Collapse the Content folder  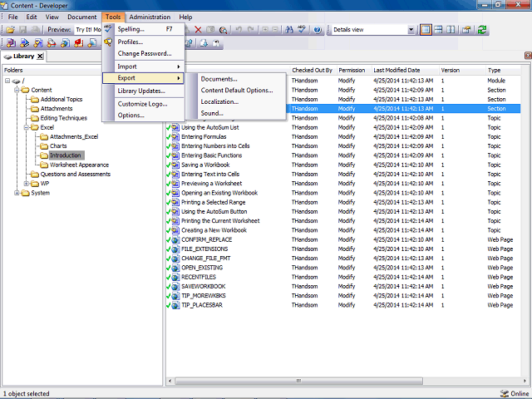[17, 90]
